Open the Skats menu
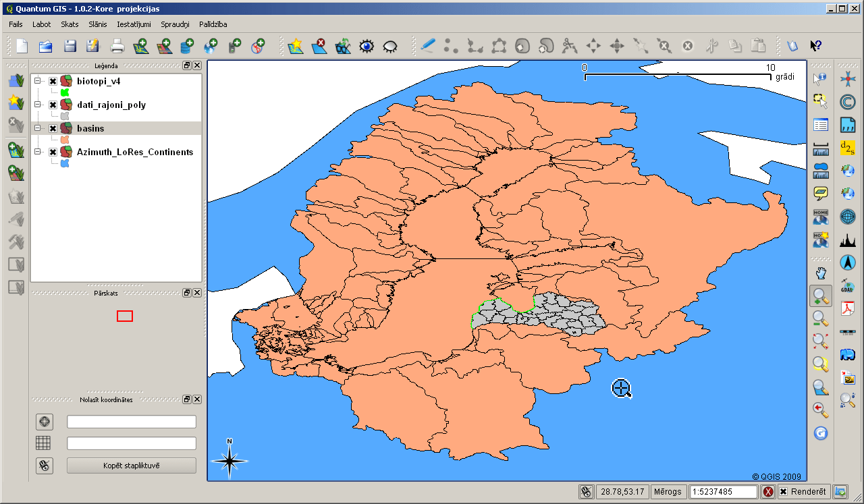Image resolution: width=864 pixels, height=504 pixels. point(70,24)
